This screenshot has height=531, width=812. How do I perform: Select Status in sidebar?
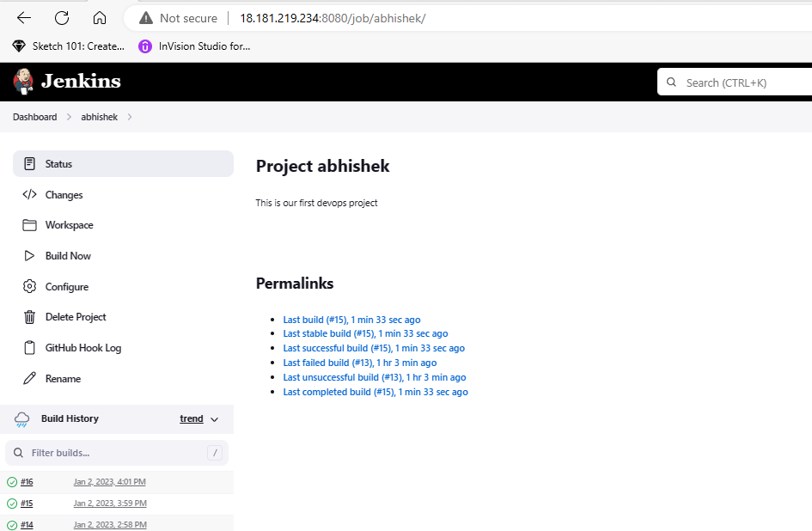tap(123, 164)
